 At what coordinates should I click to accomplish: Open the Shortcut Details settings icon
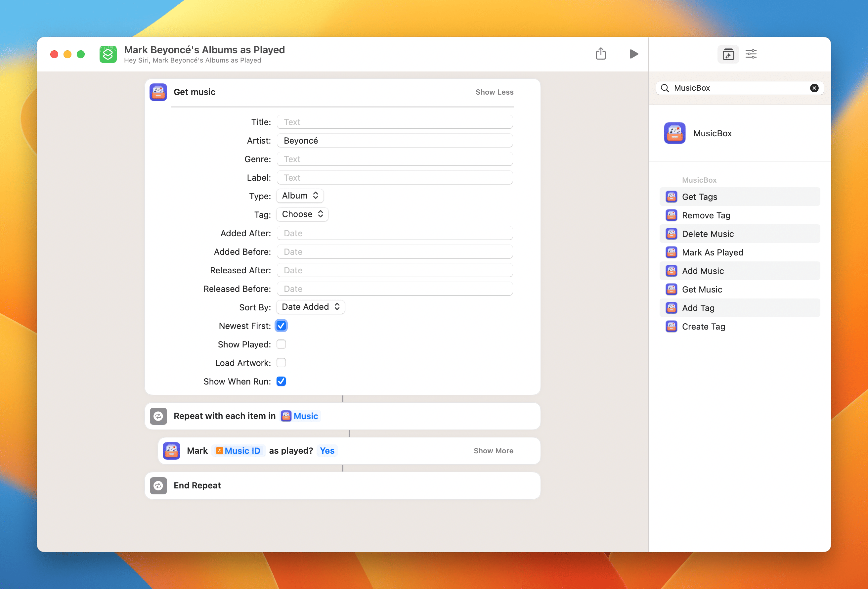click(751, 54)
